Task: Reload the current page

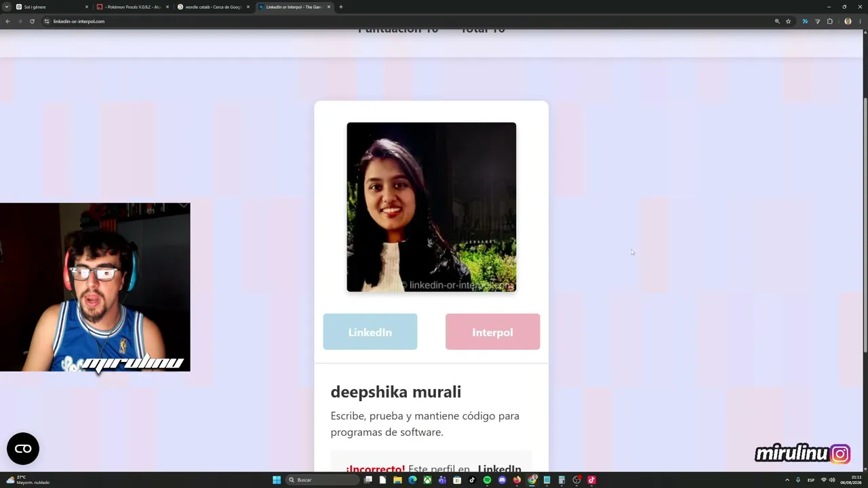Action: [32, 21]
